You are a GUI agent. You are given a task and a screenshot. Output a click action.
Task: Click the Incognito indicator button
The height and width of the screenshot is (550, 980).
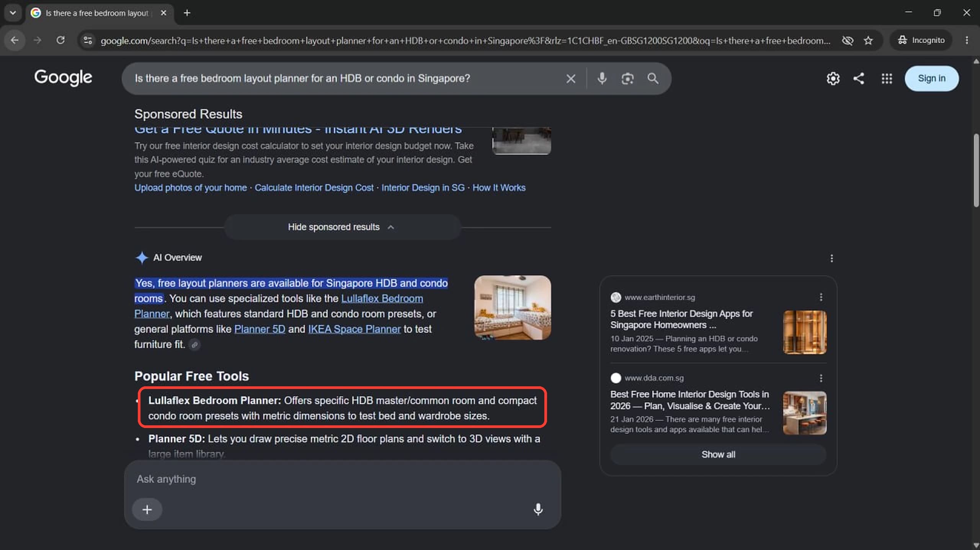[x=921, y=40]
